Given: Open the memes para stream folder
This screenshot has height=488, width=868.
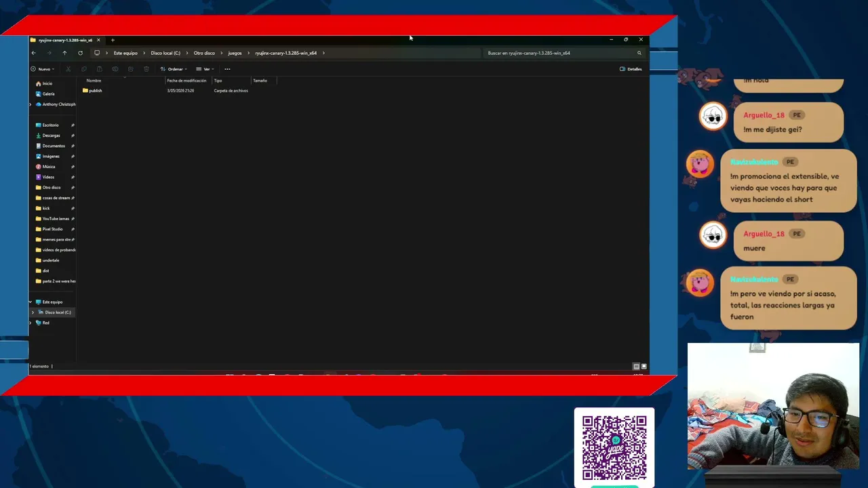Looking at the screenshot, I should (x=54, y=240).
